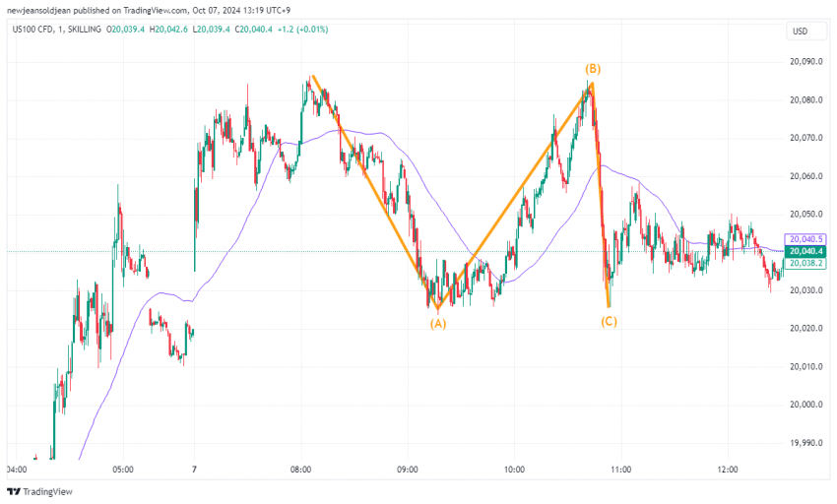Click the (A) wave label
The width and height of the screenshot is (837, 504).
click(x=438, y=324)
